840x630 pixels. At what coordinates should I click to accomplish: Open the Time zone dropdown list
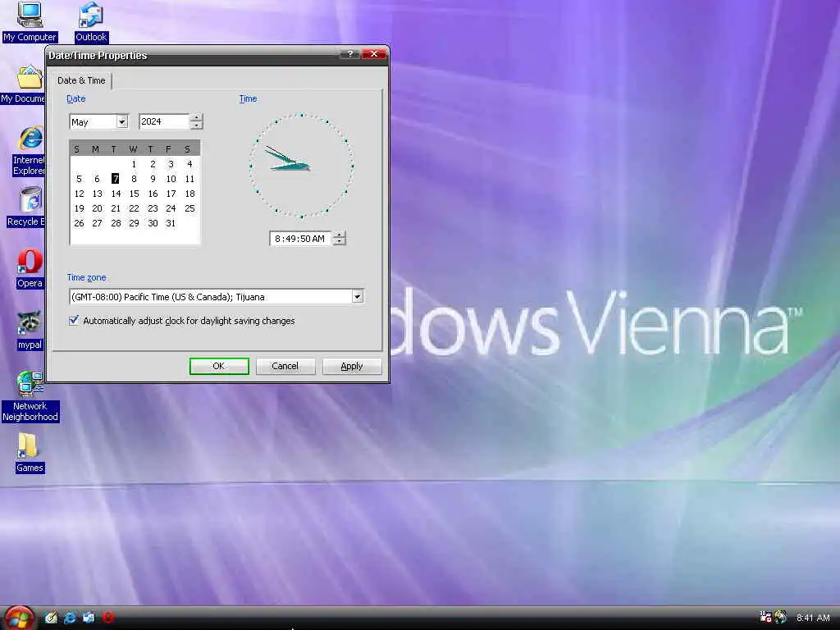(x=358, y=297)
